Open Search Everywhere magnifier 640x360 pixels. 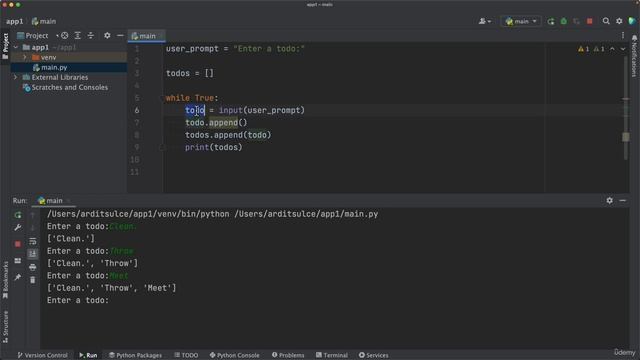[606, 21]
